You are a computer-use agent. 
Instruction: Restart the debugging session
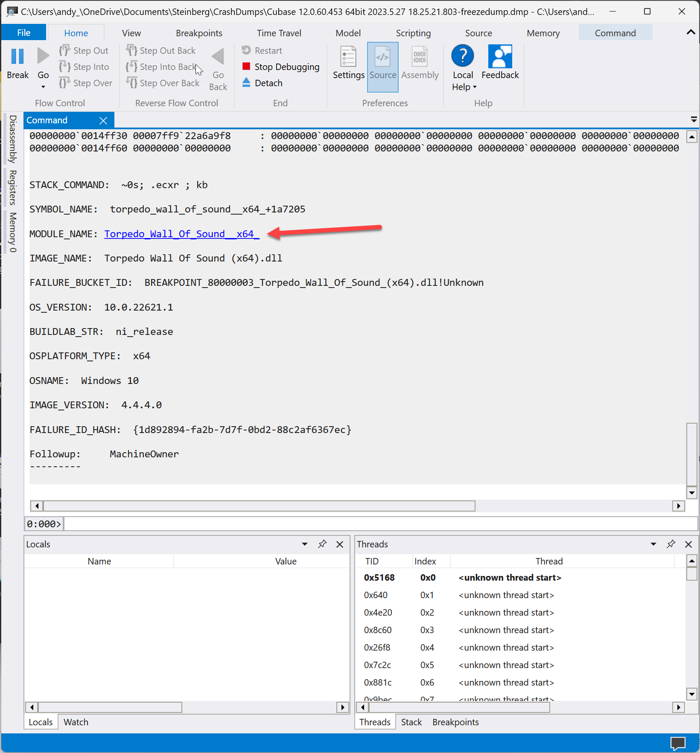[x=262, y=51]
